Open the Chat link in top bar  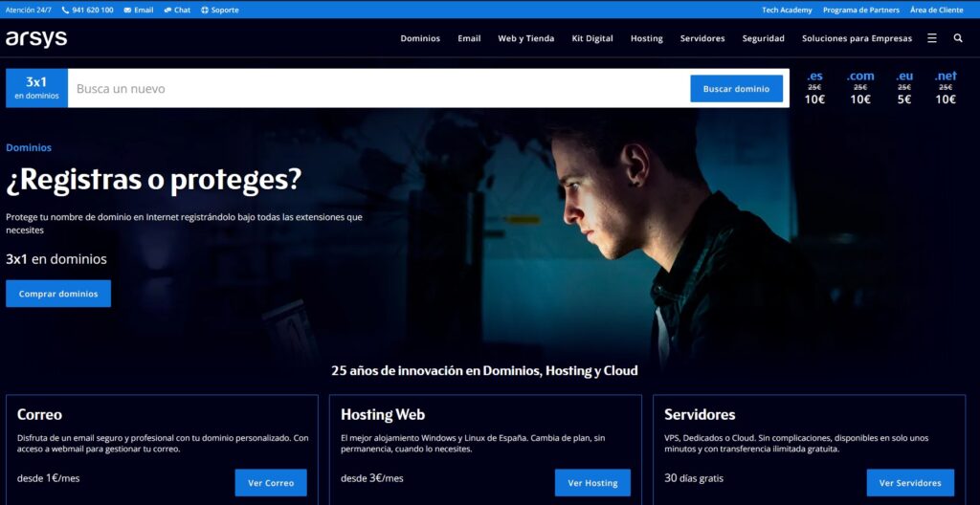click(x=182, y=10)
